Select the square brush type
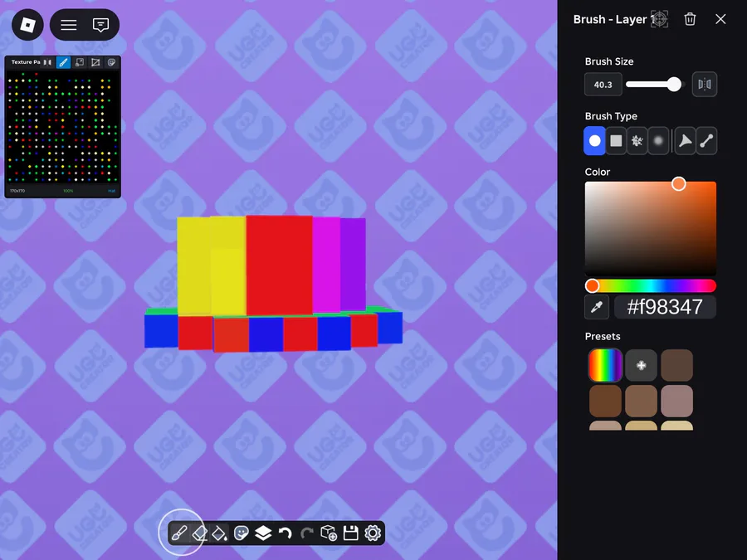Viewport: 747px width, 560px height. (616, 140)
